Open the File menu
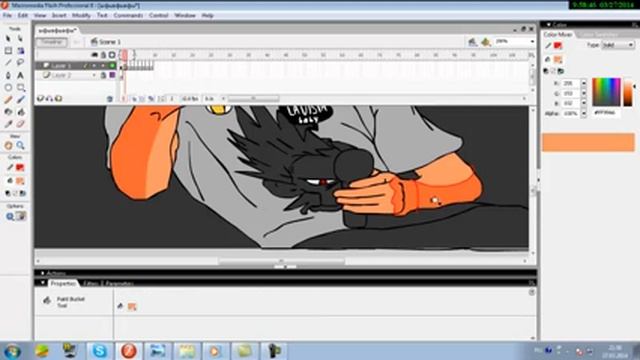The width and height of the screenshot is (640, 360). pos(7,16)
